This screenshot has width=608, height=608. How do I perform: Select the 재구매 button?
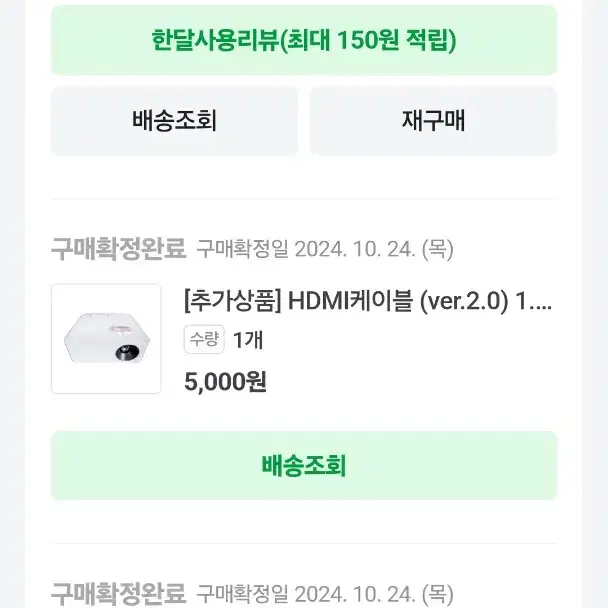(x=433, y=121)
